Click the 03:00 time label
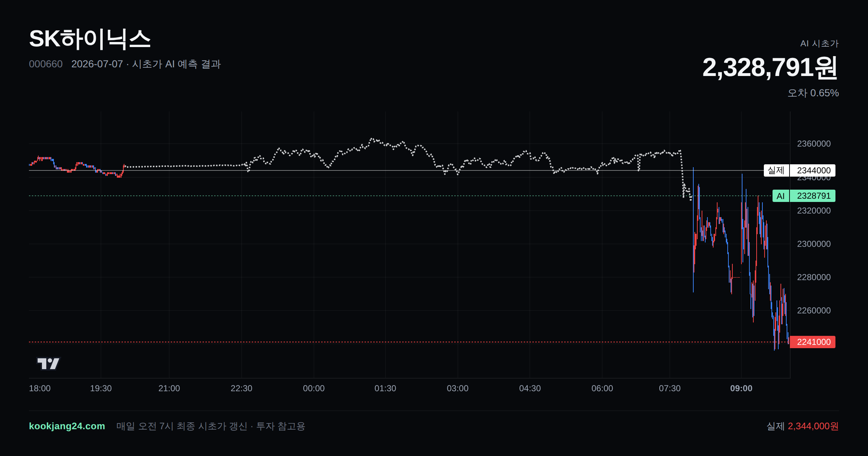 point(458,388)
